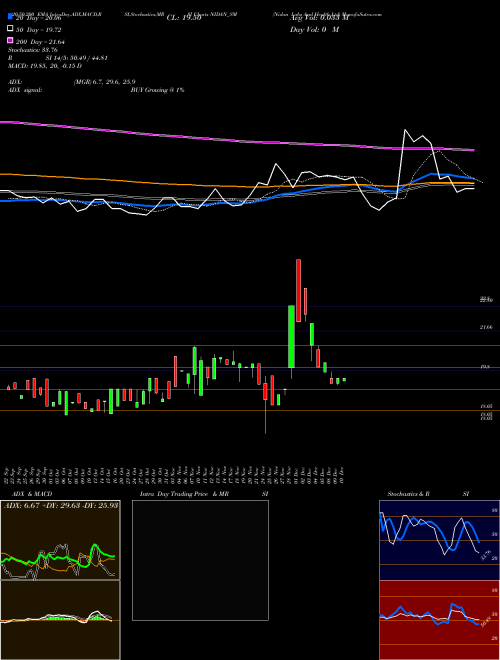Click the 'ADX: 6.67 +DY: 29.63 -DY: 25.93' header
This screenshot has height=660, width=500.
61,505
